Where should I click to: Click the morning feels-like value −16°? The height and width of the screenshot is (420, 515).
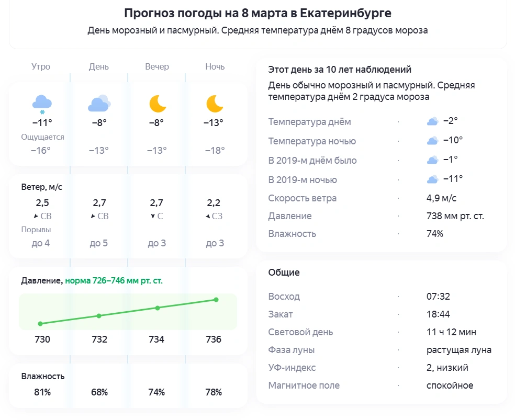tap(41, 151)
